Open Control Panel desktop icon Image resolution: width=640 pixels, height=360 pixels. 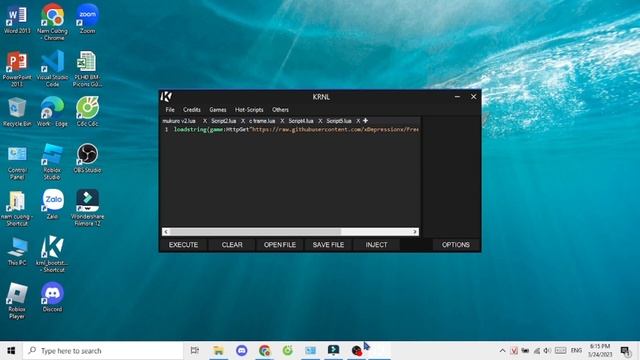pos(17,162)
